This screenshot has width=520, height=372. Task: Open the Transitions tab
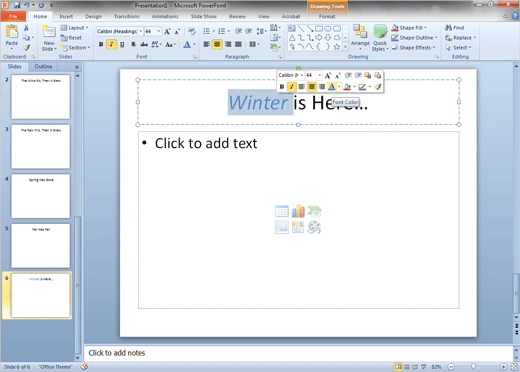[x=127, y=16]
